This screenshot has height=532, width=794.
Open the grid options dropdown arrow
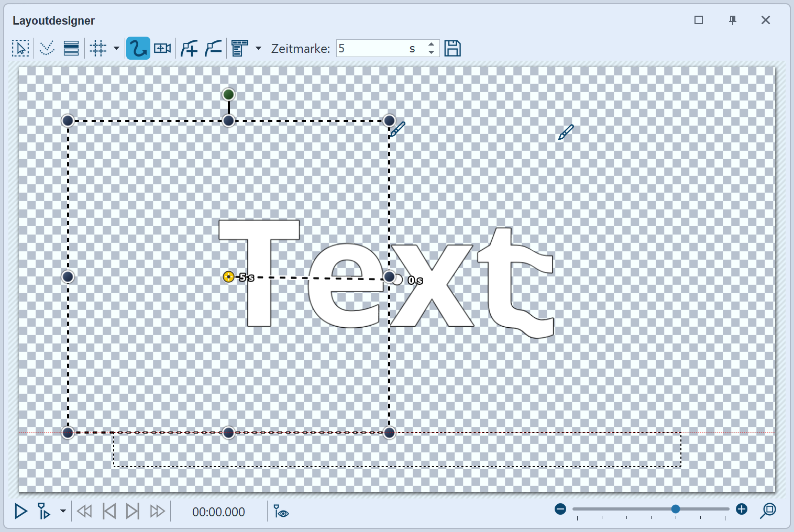[x=116, y=49]
